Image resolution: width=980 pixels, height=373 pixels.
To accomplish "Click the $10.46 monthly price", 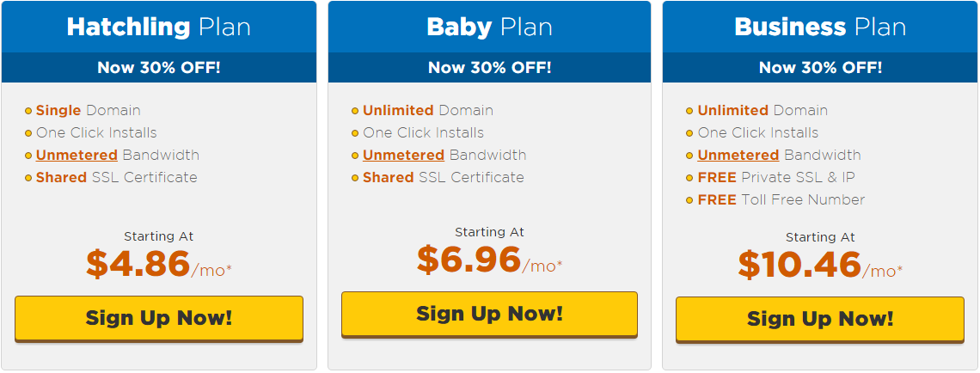I will point(799,265).
